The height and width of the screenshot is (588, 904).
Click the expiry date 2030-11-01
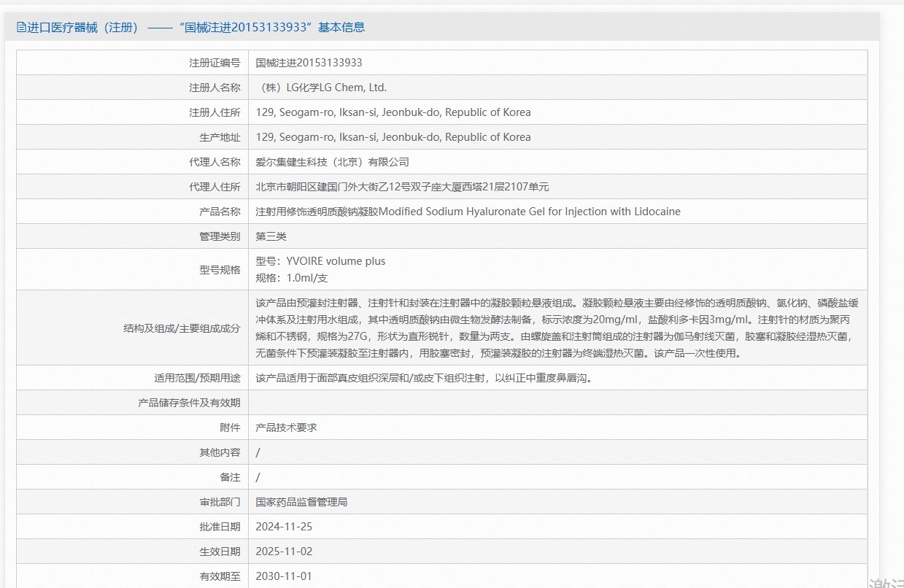tap(284, 576)
